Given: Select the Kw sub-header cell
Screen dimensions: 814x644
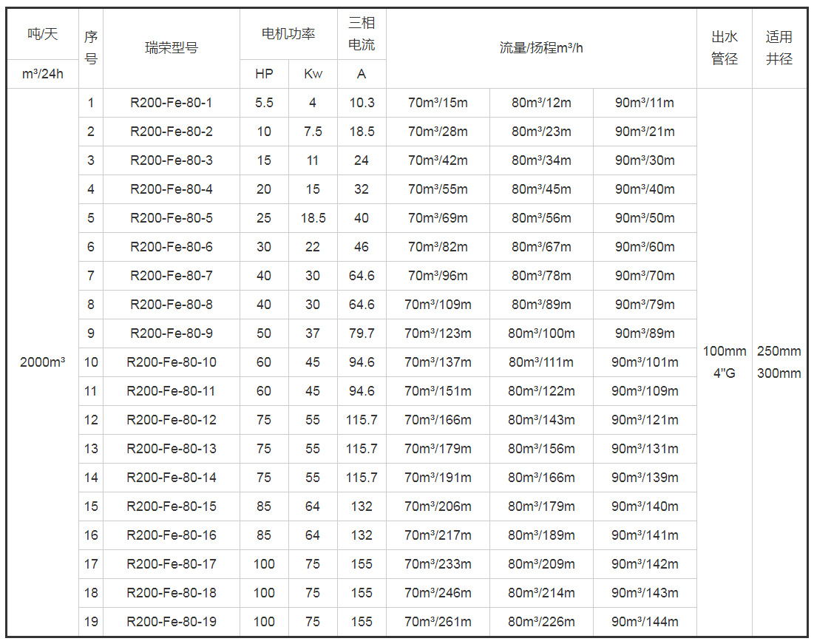Looking at the screenshot, I should coord(313,74).
